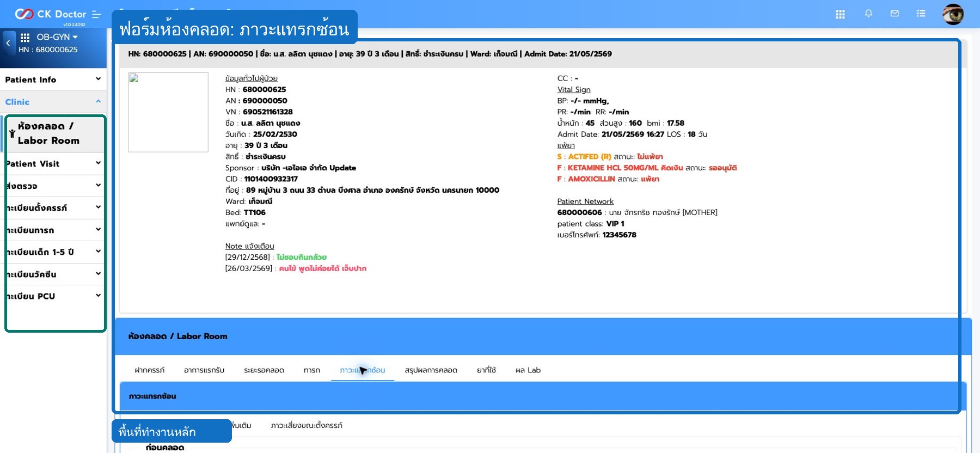Collapse the Clinic section

[x=53, y=102]
